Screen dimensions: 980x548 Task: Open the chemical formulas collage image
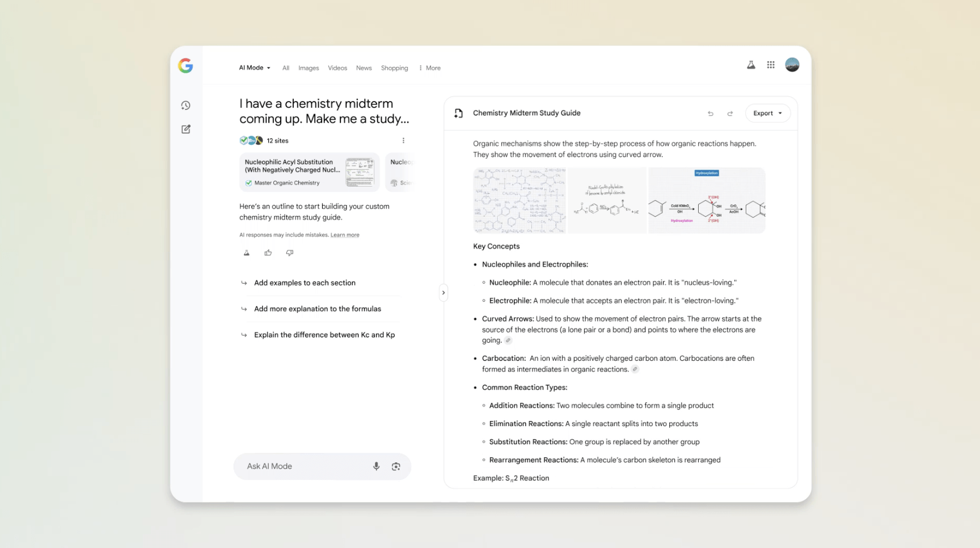519,200
